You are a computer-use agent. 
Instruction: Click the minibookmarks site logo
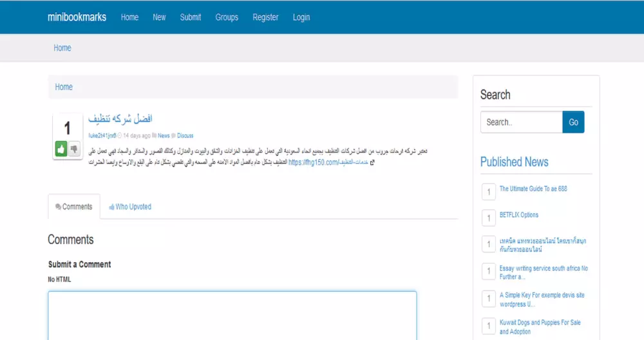(x=77, y=17)
